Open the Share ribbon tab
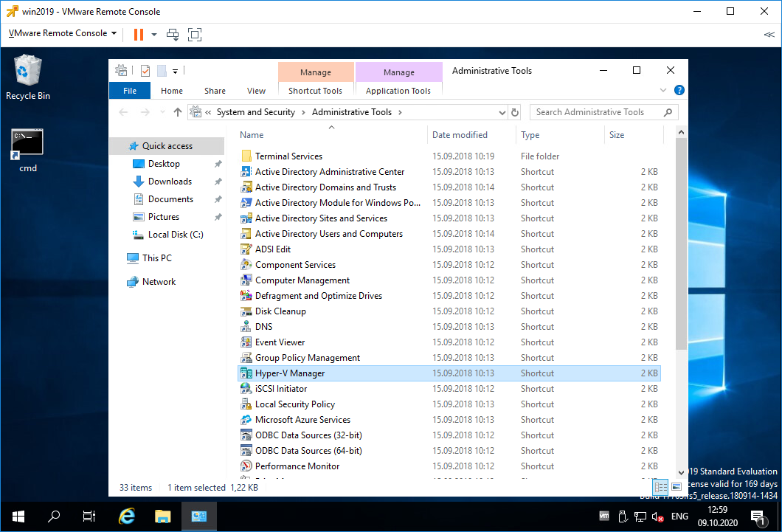Screen dimensions: 782x532 [215, 91]
